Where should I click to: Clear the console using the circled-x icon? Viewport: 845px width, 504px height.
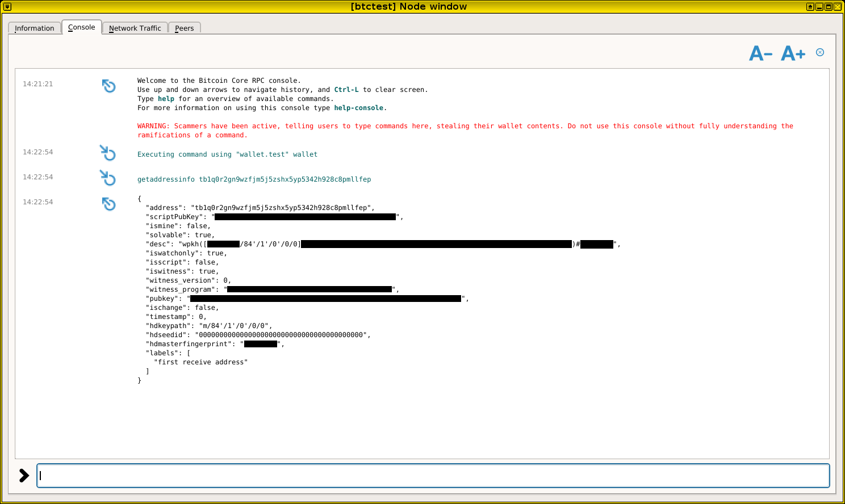pos(820,52)
